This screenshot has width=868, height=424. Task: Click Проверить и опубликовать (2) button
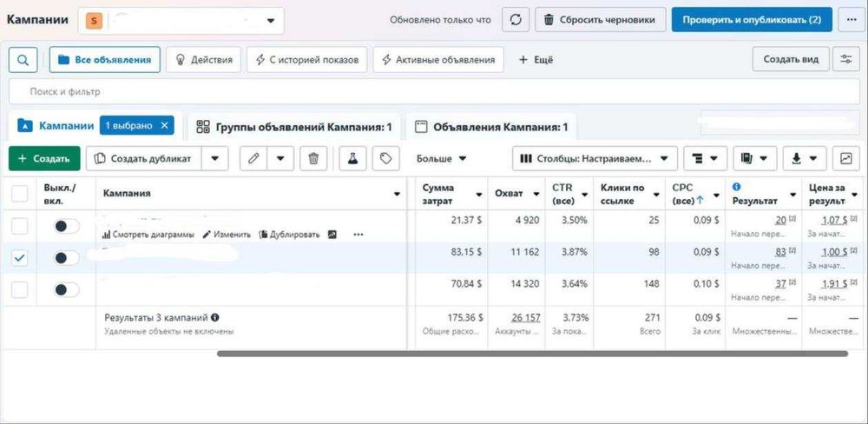[x=752, y=20]
